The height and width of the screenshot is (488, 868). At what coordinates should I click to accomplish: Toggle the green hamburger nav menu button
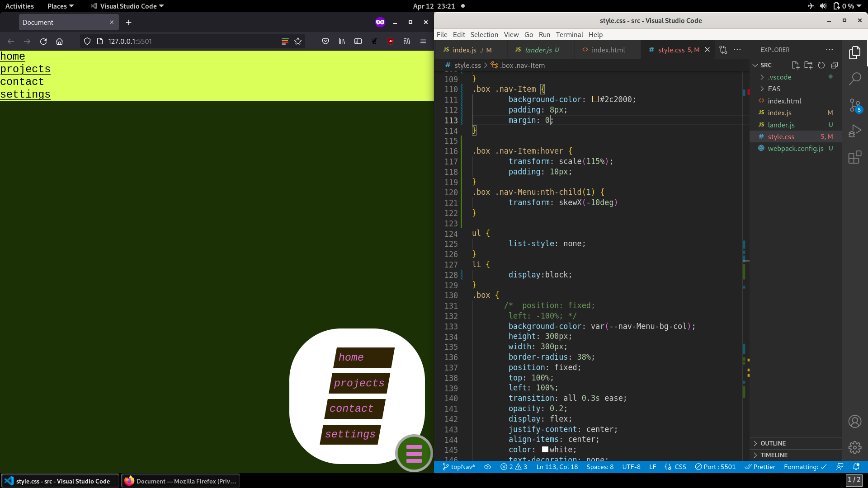point(414,453)
